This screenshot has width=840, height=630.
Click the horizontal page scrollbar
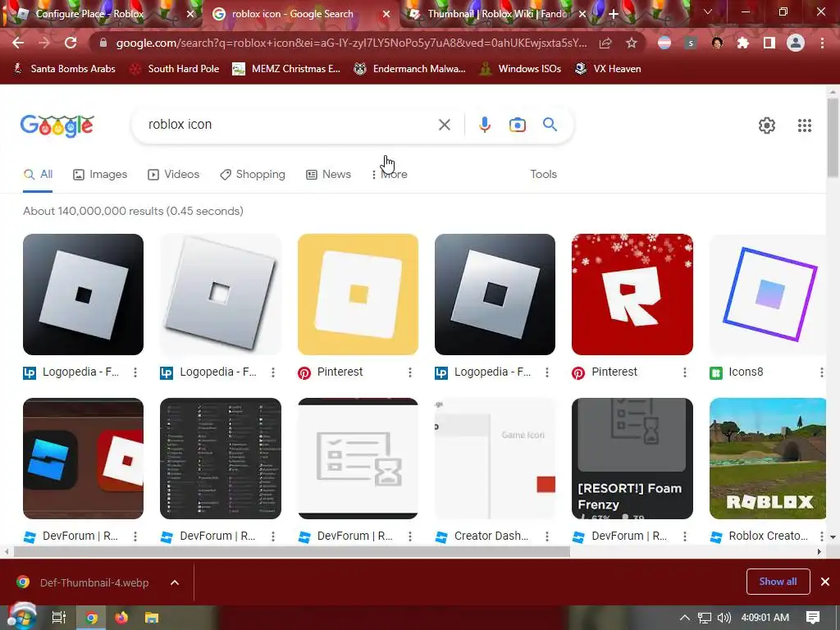click(x=292, y=551)
